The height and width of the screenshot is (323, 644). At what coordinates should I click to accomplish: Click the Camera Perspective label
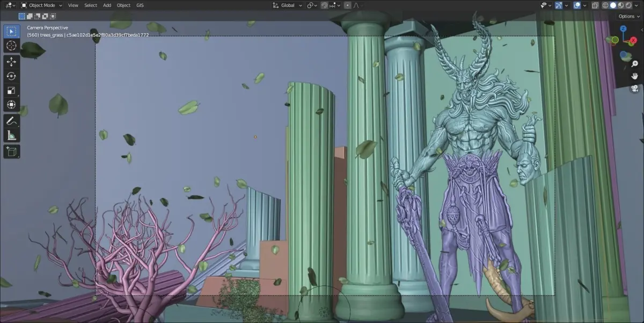click(47, 27)
